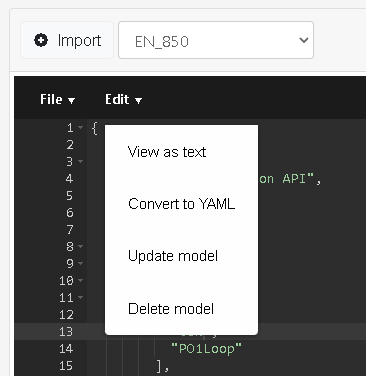Click line number 12 in gutter
Viewport: 366px width, 376px height.
66,315
